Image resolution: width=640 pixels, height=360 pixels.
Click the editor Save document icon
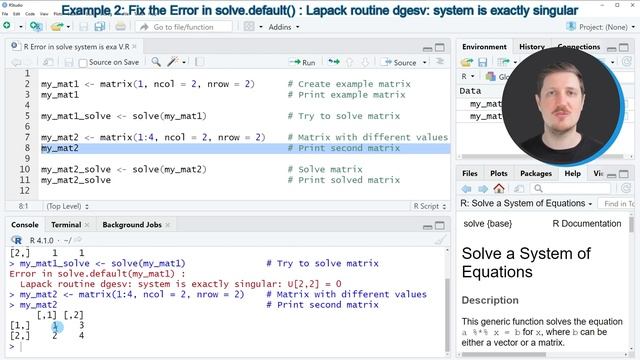[69, 62]
